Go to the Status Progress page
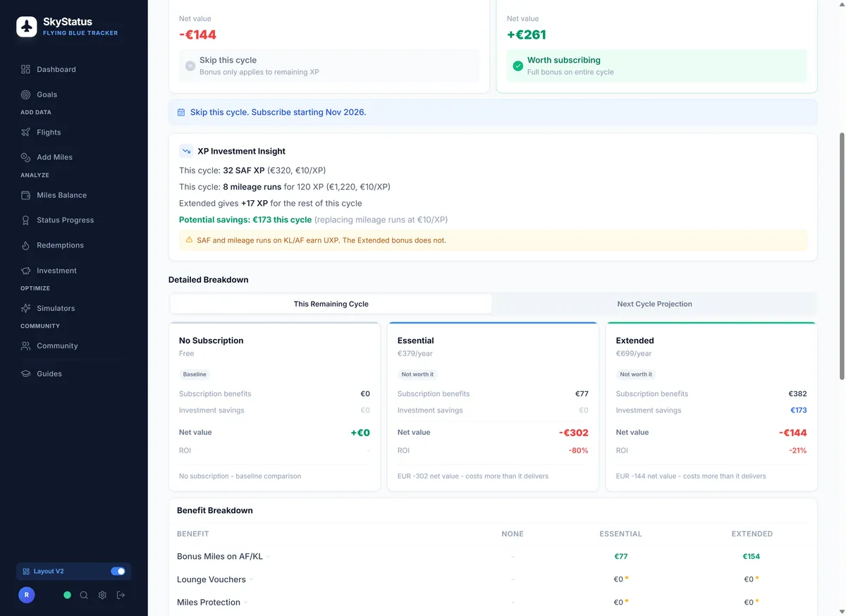The height and width of the screenshot is (616, 846). (x=65, y=220)
